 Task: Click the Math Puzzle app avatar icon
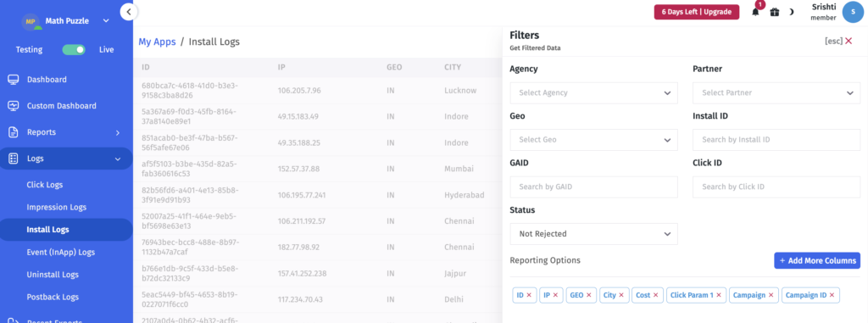click(x=31, y=21)
